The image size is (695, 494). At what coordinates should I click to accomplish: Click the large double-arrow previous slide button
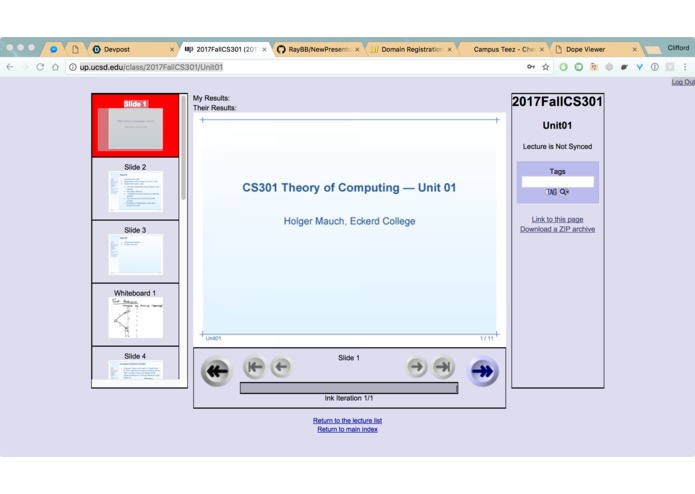click(x=216, y=371)
